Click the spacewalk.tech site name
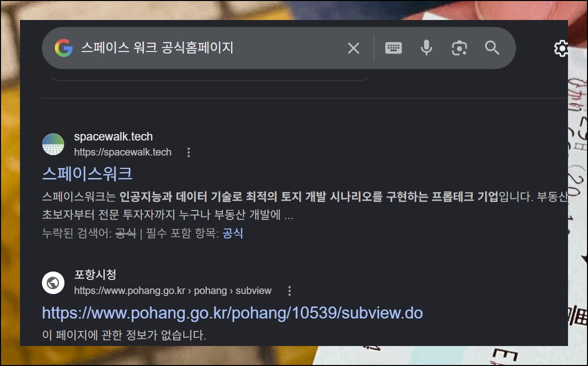 pyautogui.click(x=113, y=136)
